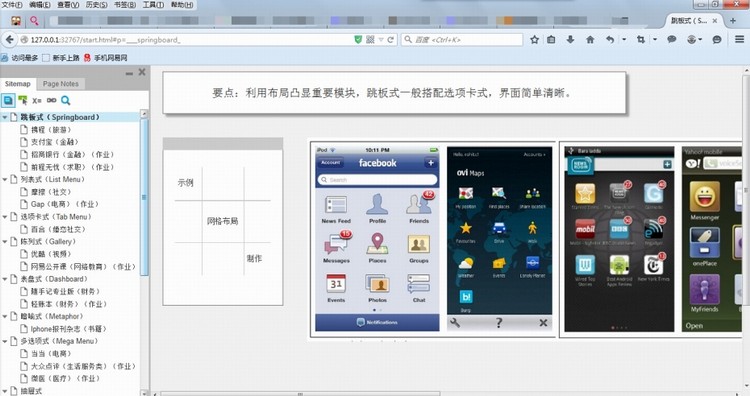Viewport: 750px width, 396px height.
Task: Collapse the 陈列式 (Gallery) tree node
Action: (5, 242)
